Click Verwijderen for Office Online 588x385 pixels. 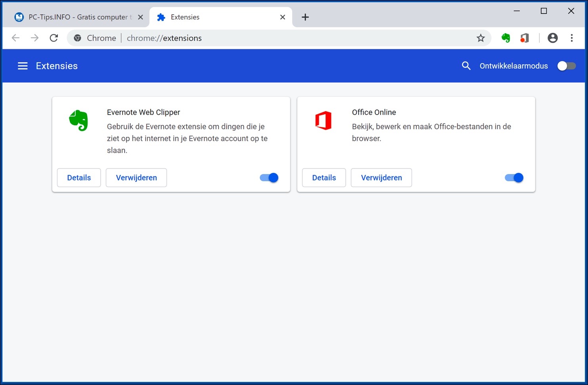381,178
